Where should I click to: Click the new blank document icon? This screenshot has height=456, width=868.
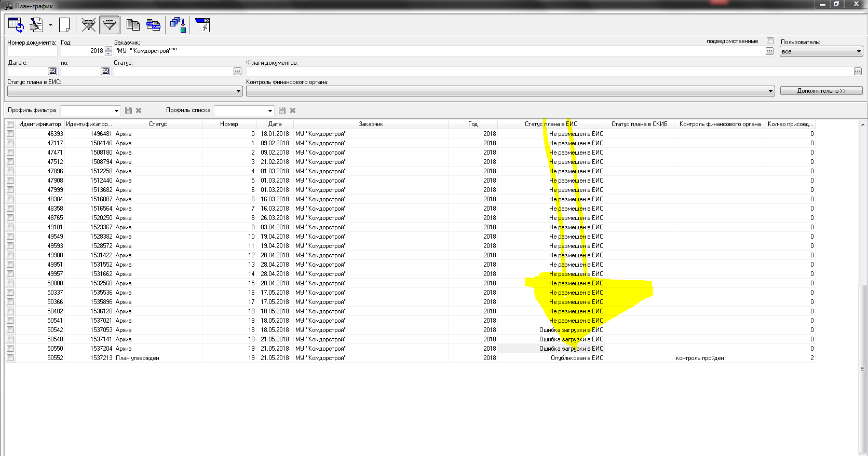pos(64,24)
